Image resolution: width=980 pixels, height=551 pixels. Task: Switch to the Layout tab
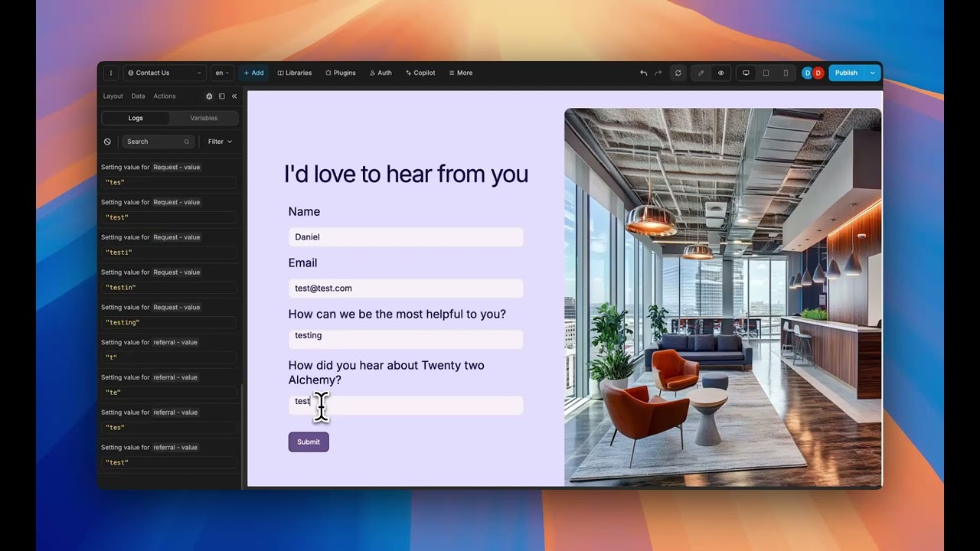coord(113,96)
